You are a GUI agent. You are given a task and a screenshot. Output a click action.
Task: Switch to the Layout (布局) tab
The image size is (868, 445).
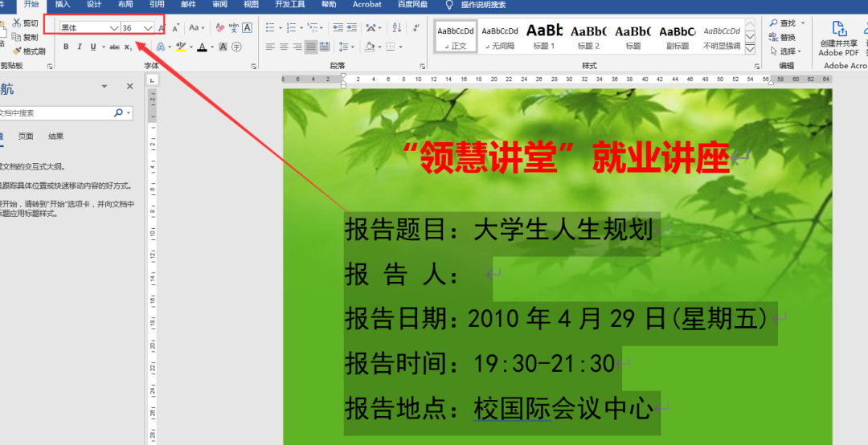[x=125, y=5]
